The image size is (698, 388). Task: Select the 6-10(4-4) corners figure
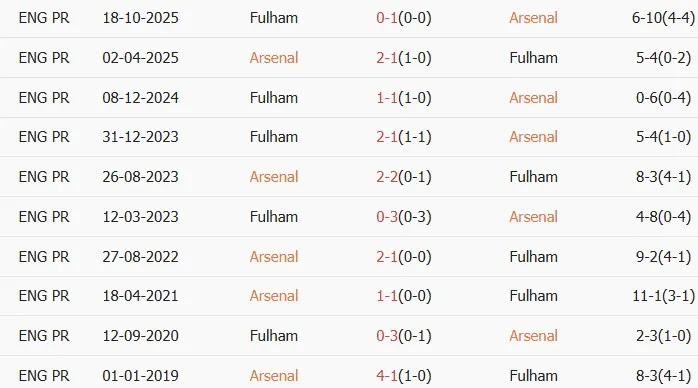point(663,18)
